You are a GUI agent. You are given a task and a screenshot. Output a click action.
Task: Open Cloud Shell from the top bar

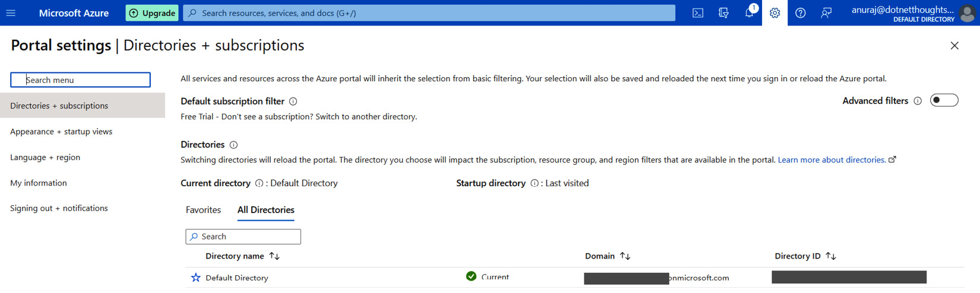click(698, 12)
